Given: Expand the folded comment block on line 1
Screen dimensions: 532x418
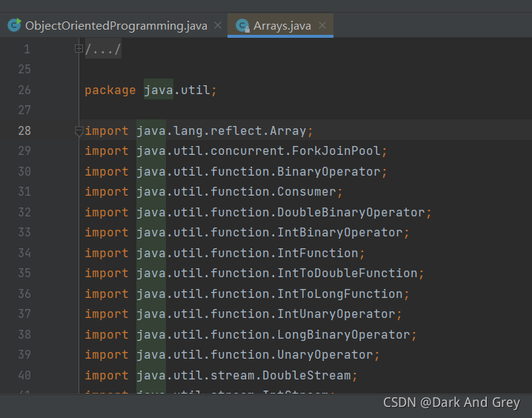Looking at the screenshot, I should [79, 49].
